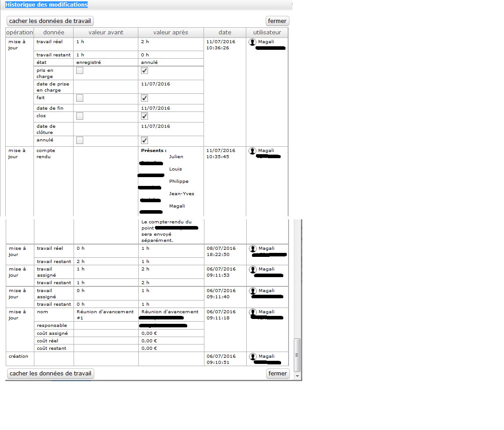Click the 'date' column header
Image resolution: width=504 pixels, height=430 pixels.
coord(225,33)
